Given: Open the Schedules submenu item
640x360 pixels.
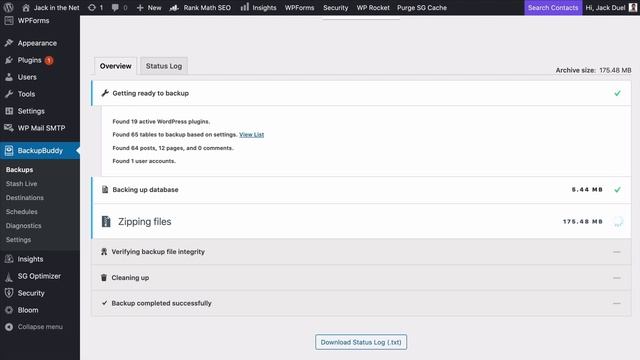Looking at the screenshot, I should pos(22,211).
